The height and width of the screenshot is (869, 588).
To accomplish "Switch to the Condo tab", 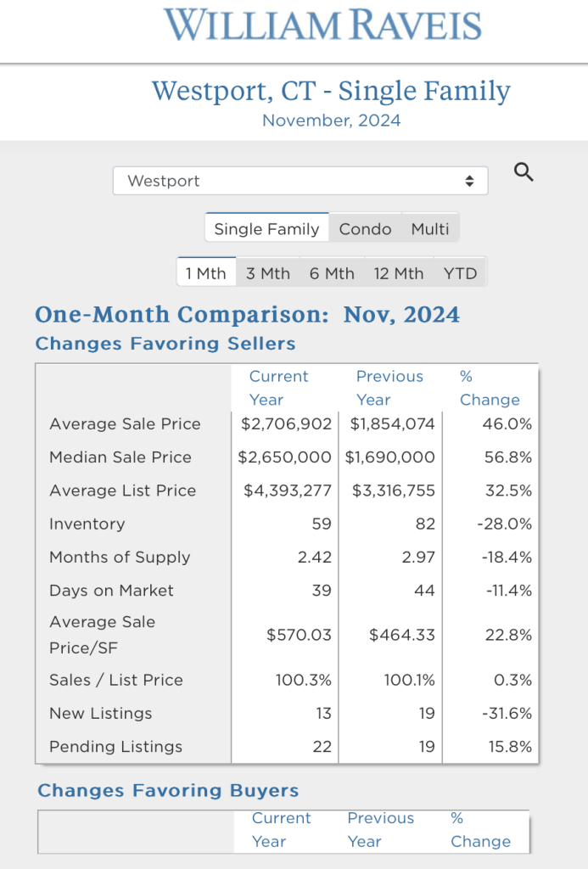I will (365, 228).
